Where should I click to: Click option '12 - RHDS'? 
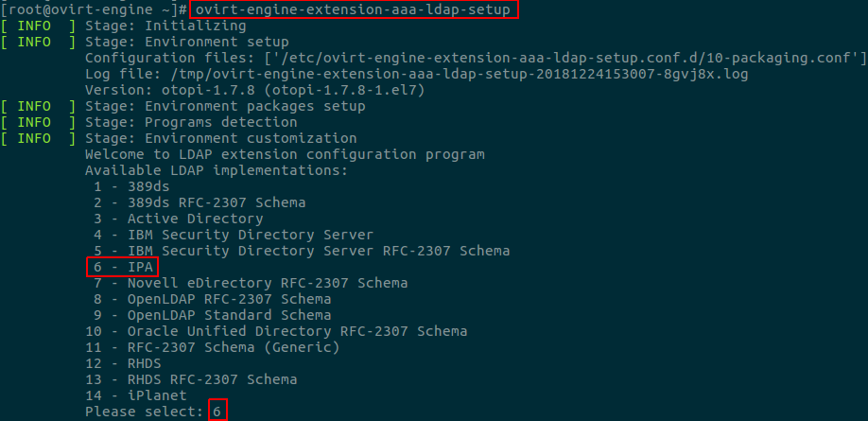point(123,363)
